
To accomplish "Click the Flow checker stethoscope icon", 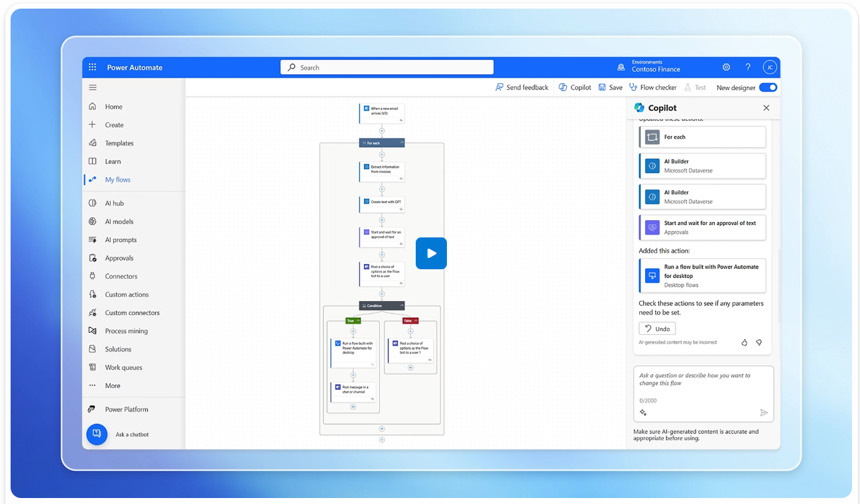I will point(633,87).
